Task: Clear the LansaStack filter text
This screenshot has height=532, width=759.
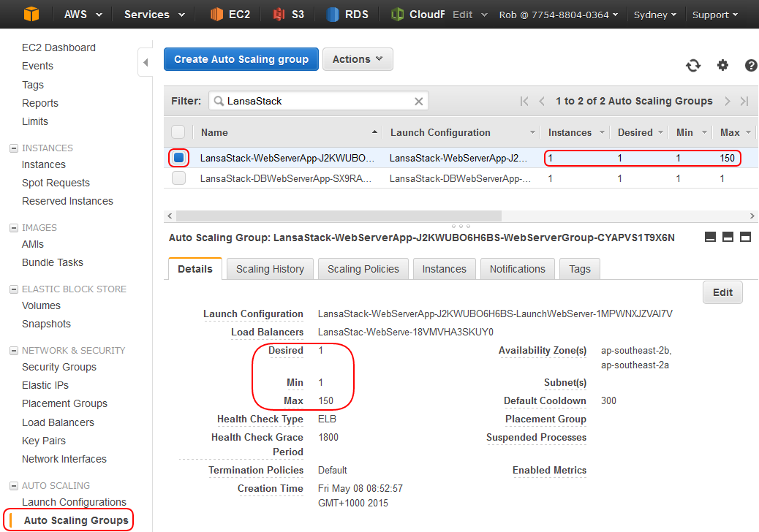Action: [x=419, y=101]
